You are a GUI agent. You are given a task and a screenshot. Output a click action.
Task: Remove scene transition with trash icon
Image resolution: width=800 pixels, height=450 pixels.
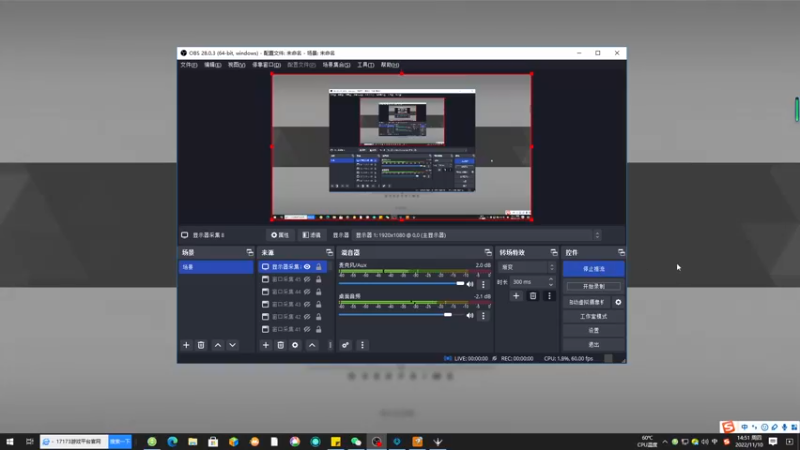(x=533, y=296)
